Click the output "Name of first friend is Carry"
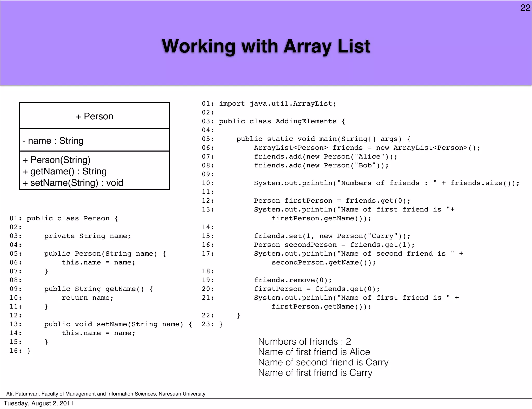This screenshot has width=532, height=409. tap(315, 373)
